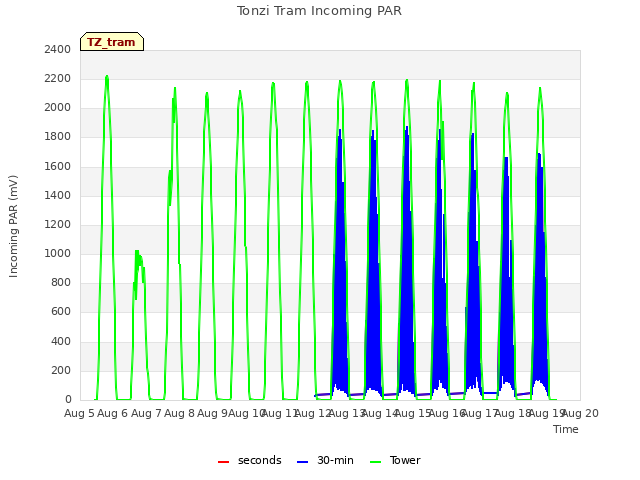Click the 2200 y-axis tick value
The height and width of the screenshot is (480, 640).
[58, 78]
